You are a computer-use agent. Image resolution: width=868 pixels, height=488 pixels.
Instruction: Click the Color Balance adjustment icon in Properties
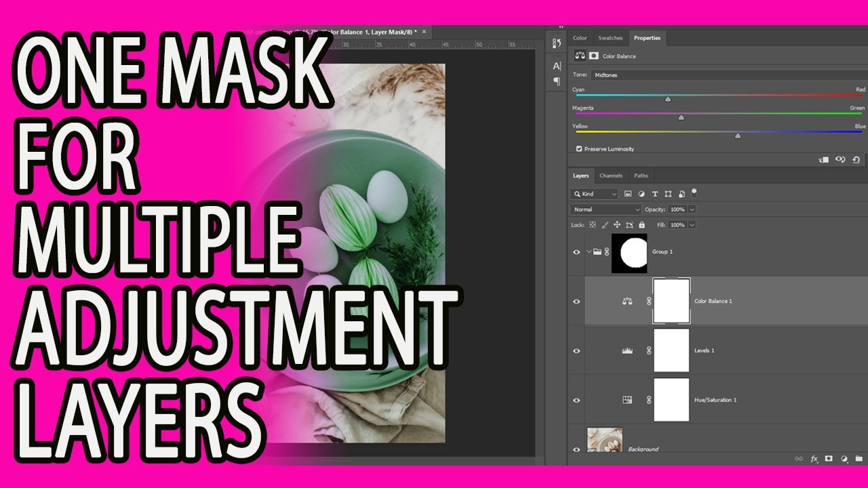tap(580, 56)
